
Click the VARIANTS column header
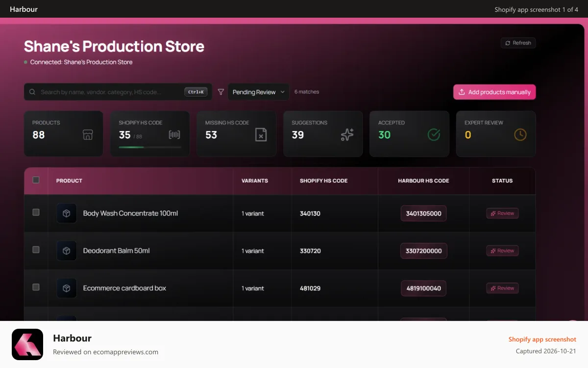255,181
